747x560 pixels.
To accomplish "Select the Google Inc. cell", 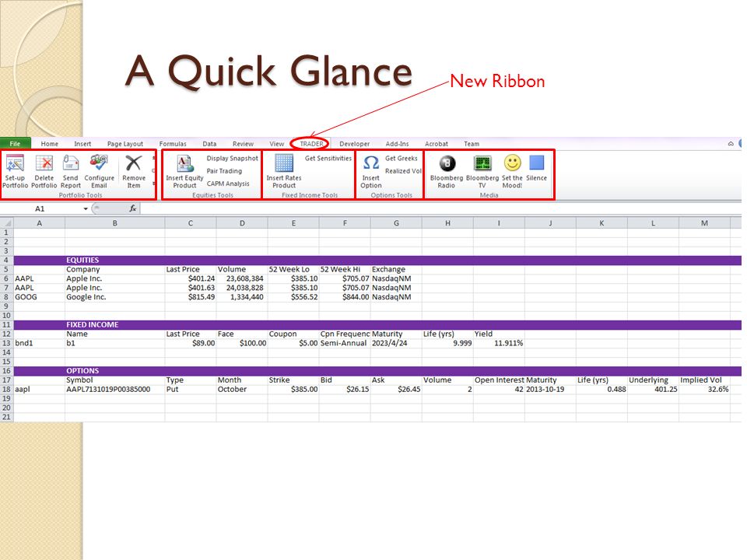I will (115, 297).
